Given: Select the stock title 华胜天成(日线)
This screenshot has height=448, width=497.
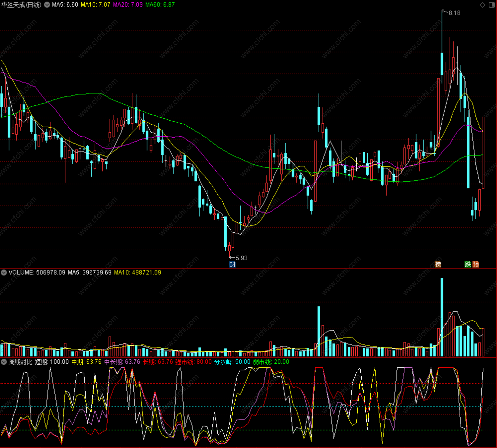Looking at the screenshot, I should pos(21,5).
